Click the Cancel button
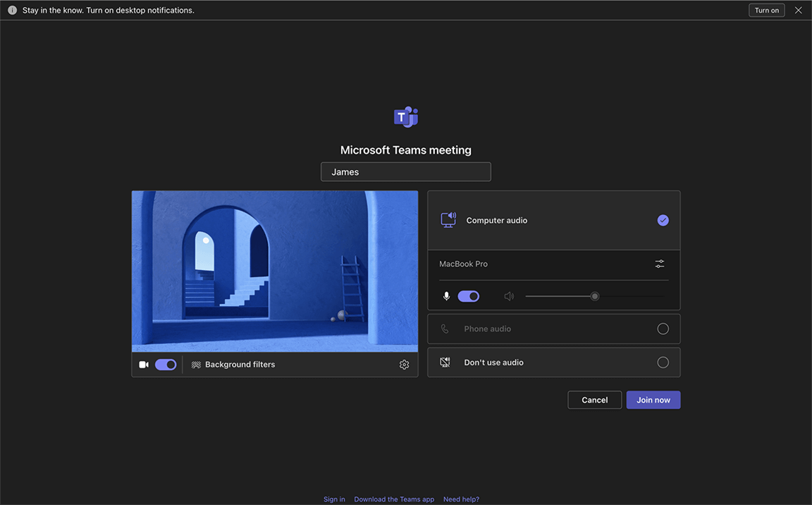 (x=594, y=400)
